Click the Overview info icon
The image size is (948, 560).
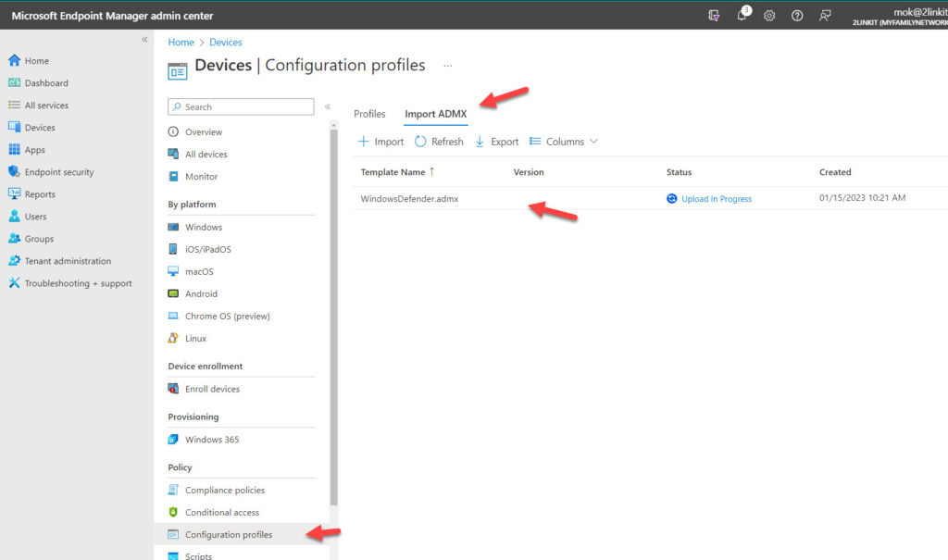pos(173,131)
